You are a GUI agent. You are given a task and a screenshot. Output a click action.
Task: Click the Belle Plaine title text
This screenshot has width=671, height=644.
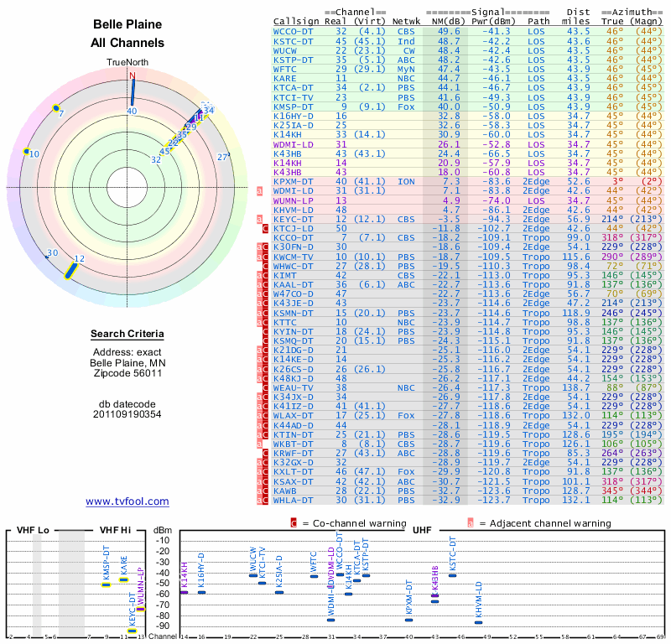127,24
